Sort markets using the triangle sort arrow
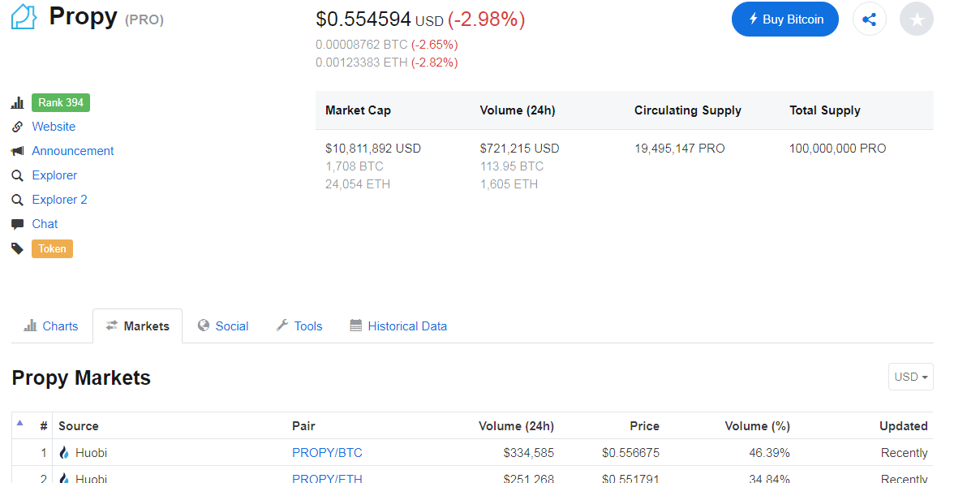Screen dimensions: 980x483 pyautogui.click(x=20, y=423)
